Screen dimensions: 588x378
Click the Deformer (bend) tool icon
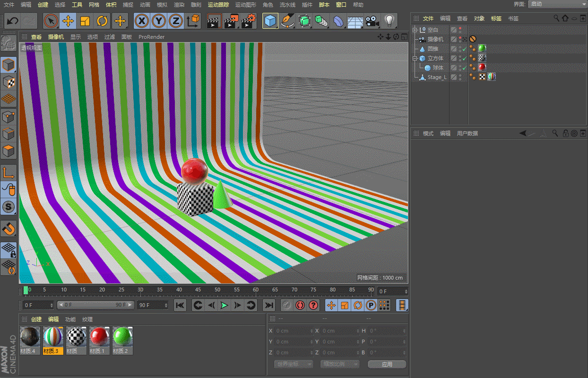[x=339, y=21]
